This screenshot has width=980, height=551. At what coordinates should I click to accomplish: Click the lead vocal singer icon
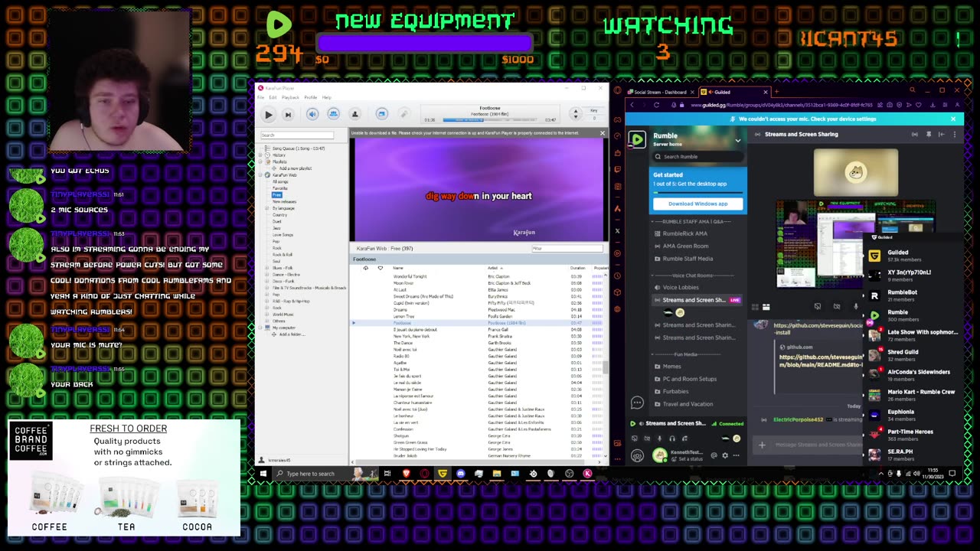tap(354, 114)
